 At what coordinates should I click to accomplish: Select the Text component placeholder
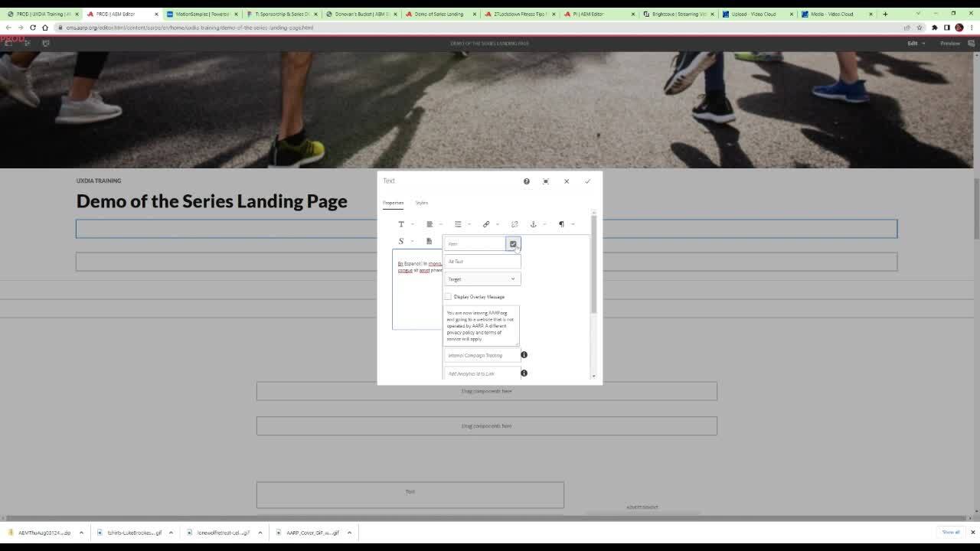pyautogui.click(x=410, y=494)
